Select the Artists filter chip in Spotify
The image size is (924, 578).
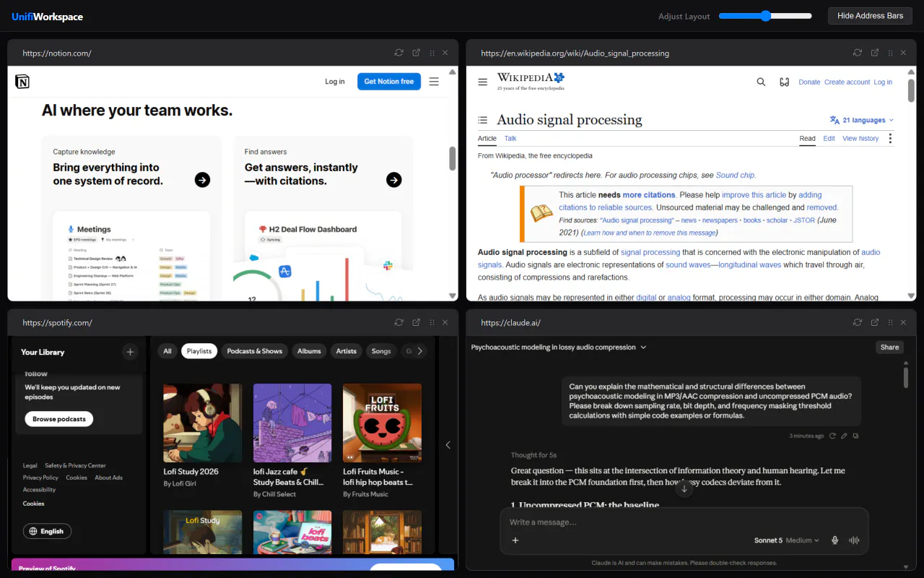coord(346,351)
